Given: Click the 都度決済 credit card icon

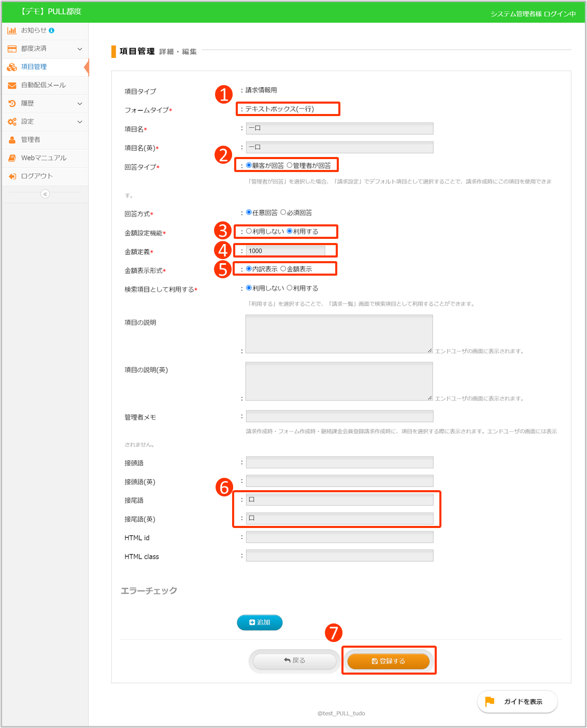Looking at the screenshot, I should click(12, 49).
